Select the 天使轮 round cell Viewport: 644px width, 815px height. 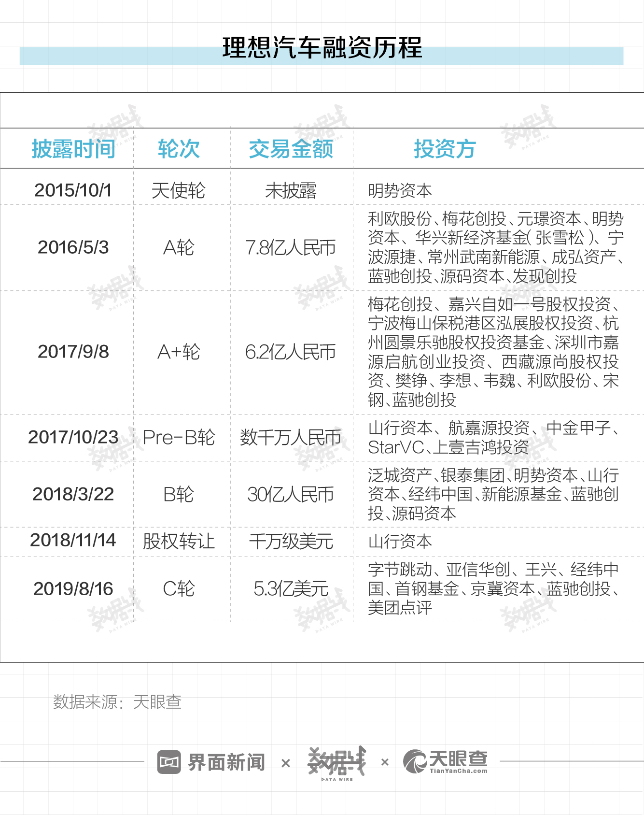click(179, 190)
